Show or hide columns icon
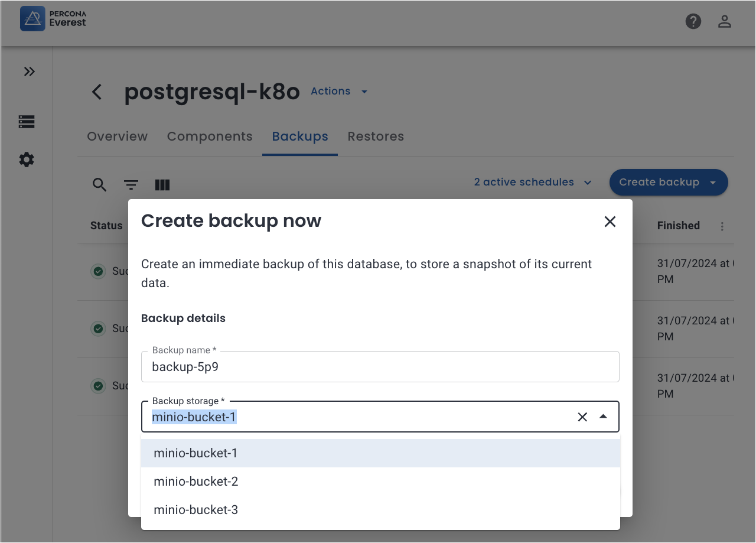The height and width of the screenshot is (543, 756). (x=162, y=185)
